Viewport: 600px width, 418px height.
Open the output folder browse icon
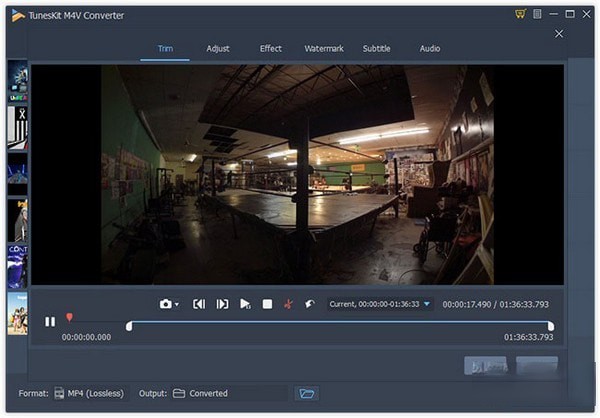tap(307, 393)
